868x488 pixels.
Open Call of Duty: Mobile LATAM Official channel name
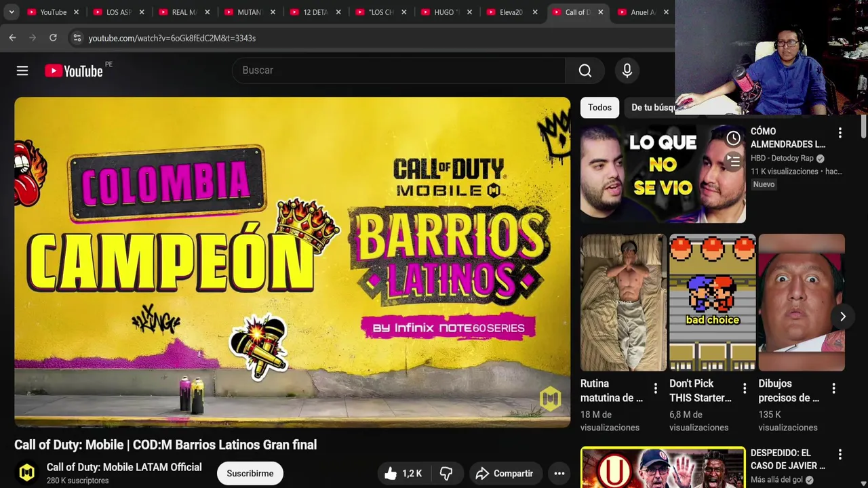point(124,467)
